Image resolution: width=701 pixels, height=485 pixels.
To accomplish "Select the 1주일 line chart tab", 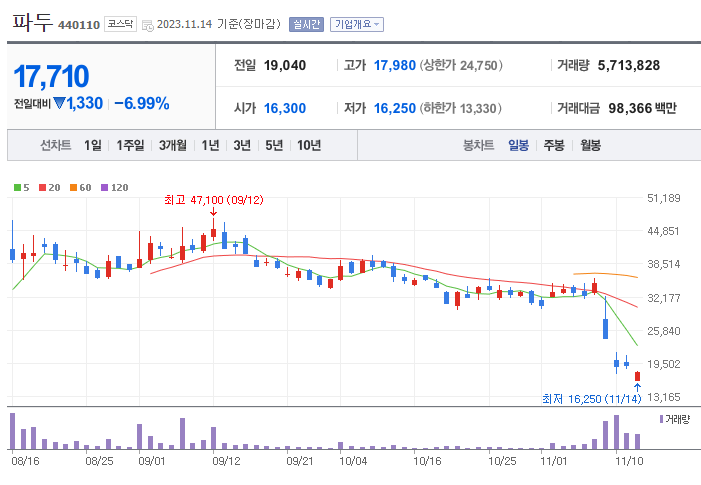I will pyautogui.click(x=130, y=145).
